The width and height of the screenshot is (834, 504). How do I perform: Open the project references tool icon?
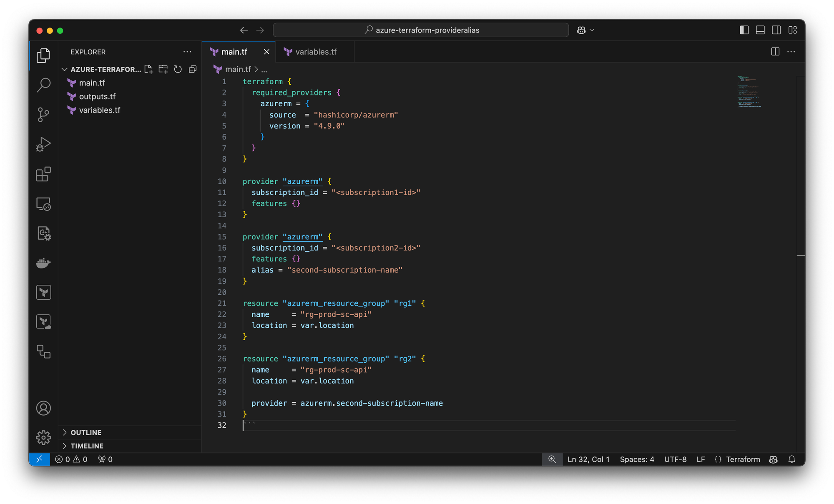click(43, 233)
